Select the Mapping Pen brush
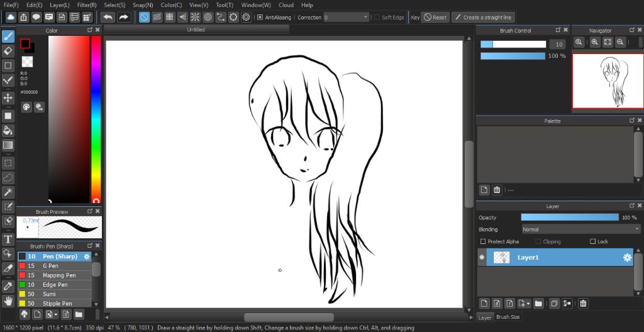 (x=54, y=275)
